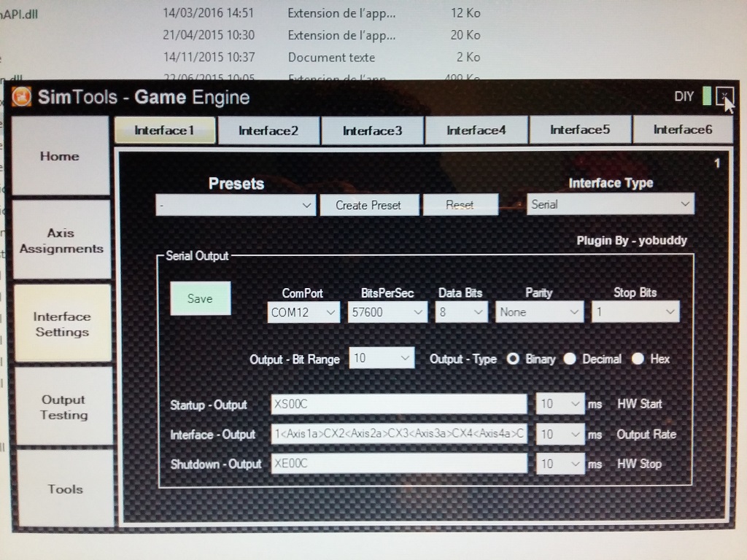Expand the Output - Bit Range dropdown
This screenshot has height=560, width=747.
pos(382,357)
